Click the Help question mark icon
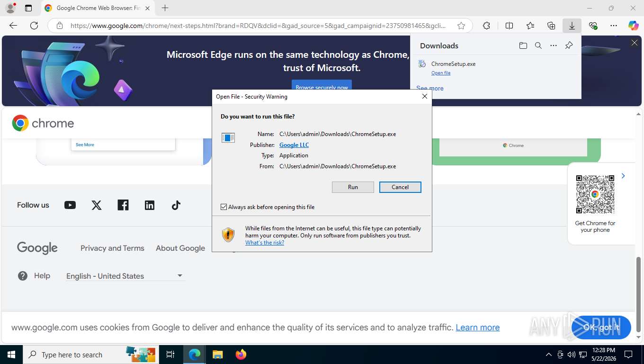The height and width of the screenshot is (364, 644). pos(23,276)
